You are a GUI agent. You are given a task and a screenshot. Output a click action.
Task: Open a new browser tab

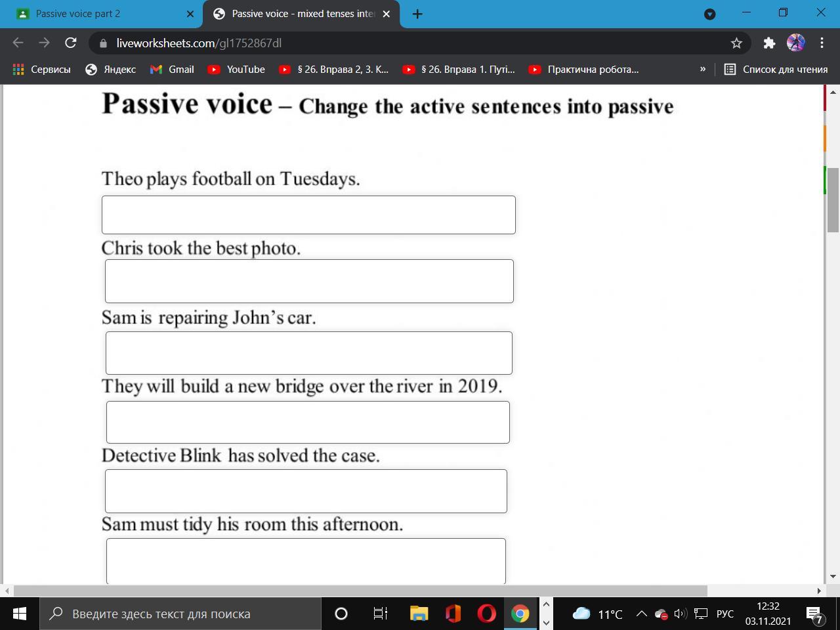pyautogui.click(x=417, y=14)
